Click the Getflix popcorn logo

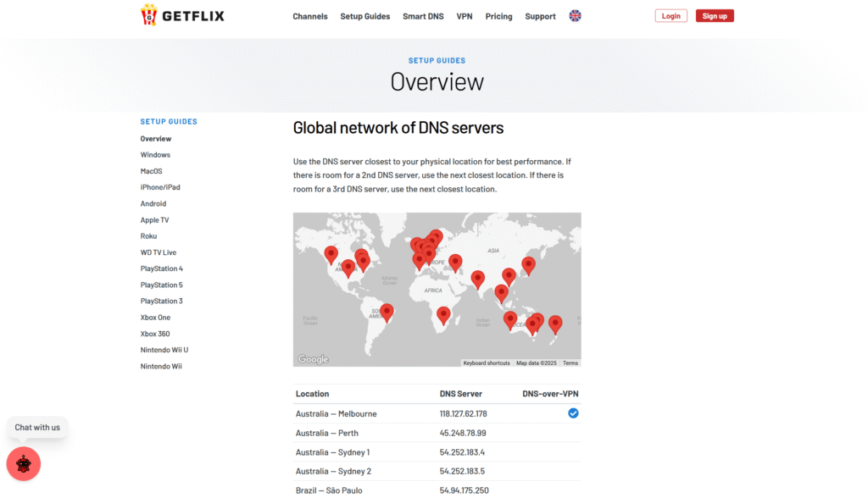point(149,15)
